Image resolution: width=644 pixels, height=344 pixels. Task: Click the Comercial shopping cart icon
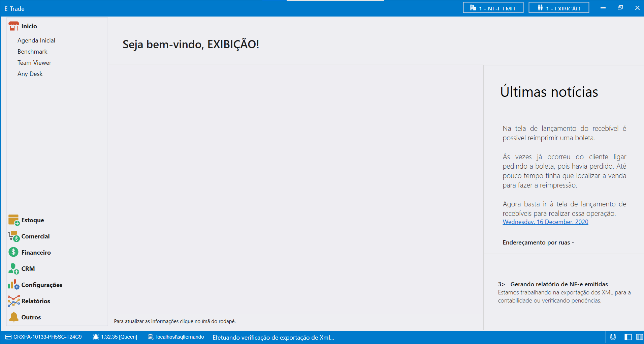[13, 236]
